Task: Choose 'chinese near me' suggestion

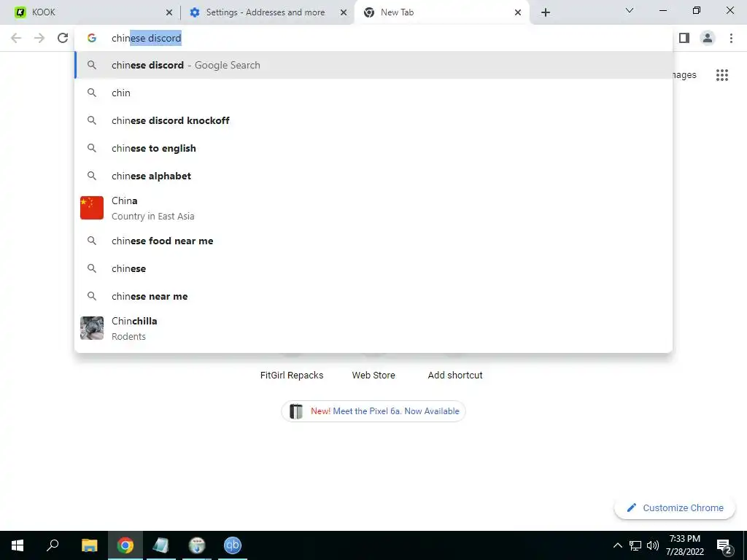Action: point(373,296)
